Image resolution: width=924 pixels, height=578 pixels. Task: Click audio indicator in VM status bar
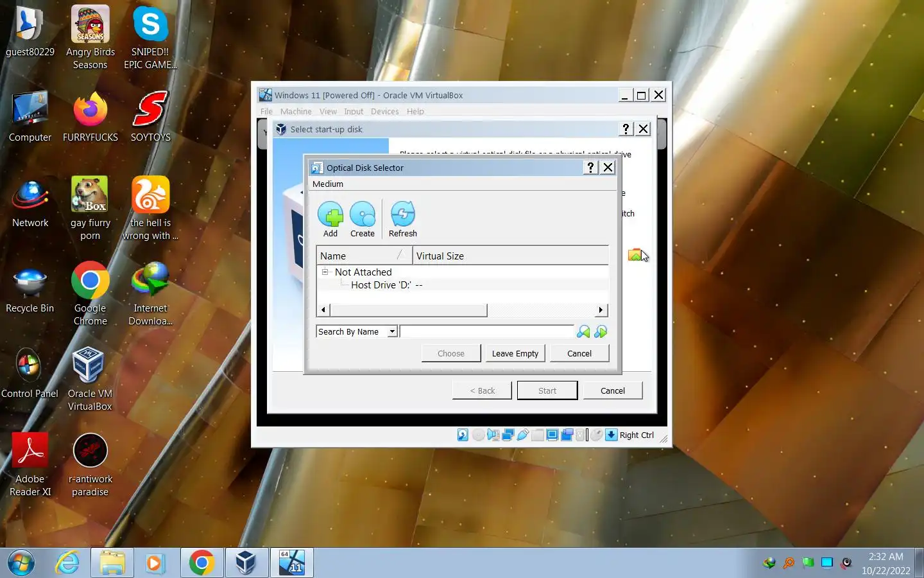pos(493,435)
